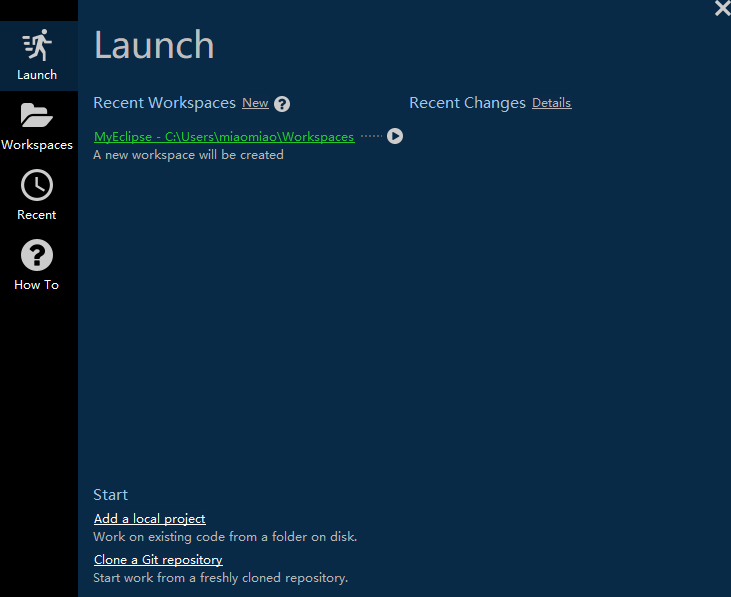
Task: Go to the How To sidebar label
Action: (x=37, y=285)
